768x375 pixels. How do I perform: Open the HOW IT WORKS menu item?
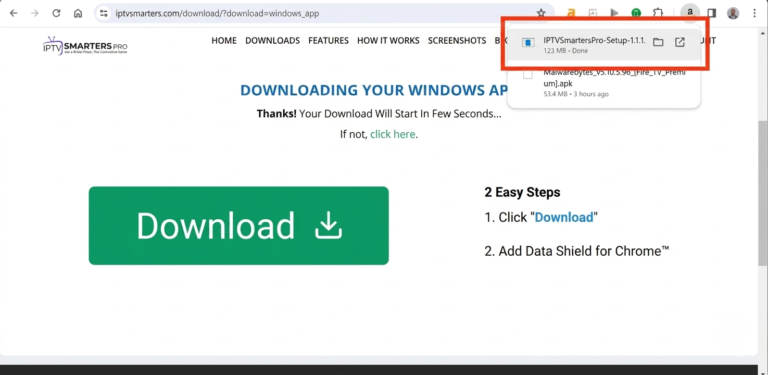(388, 41)
